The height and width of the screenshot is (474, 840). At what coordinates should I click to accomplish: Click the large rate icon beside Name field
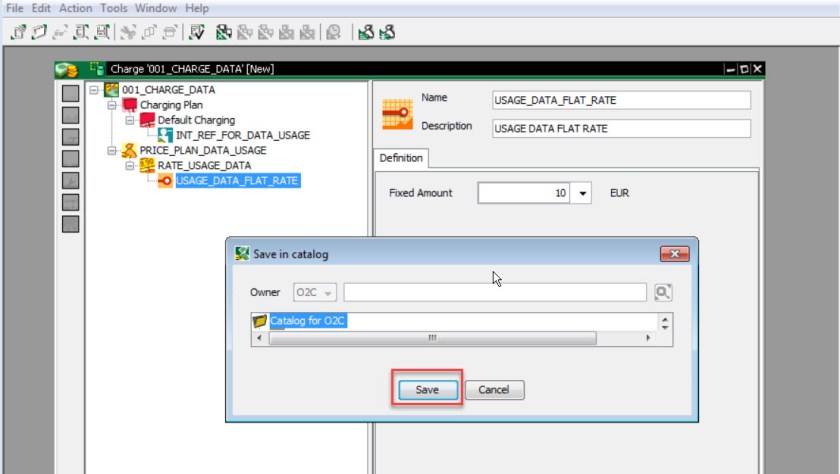pyautogui.click(x=398, y=114)
